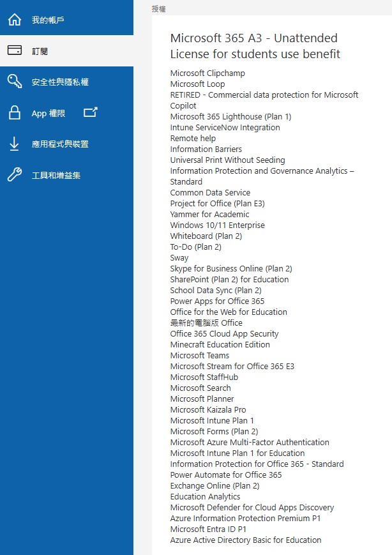The height and width of the screenshot is (555, 392).
Task: Click the download arrow icon for 應用程式與裝置
Action: coord(14,144)
